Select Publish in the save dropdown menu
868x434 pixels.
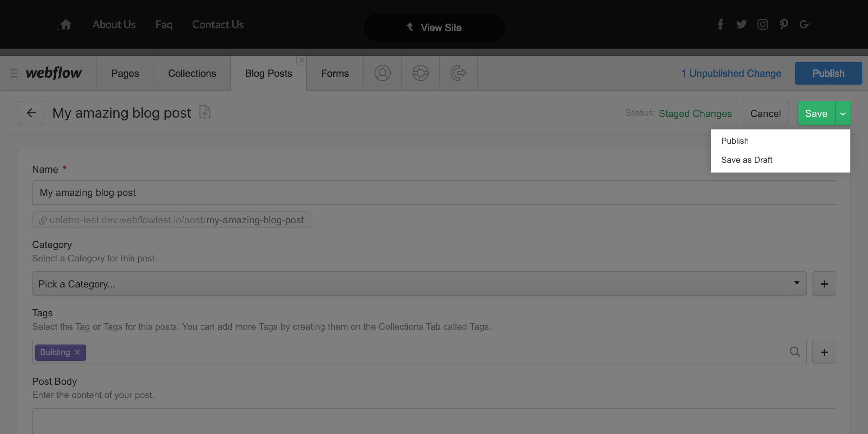click(735, 141)
